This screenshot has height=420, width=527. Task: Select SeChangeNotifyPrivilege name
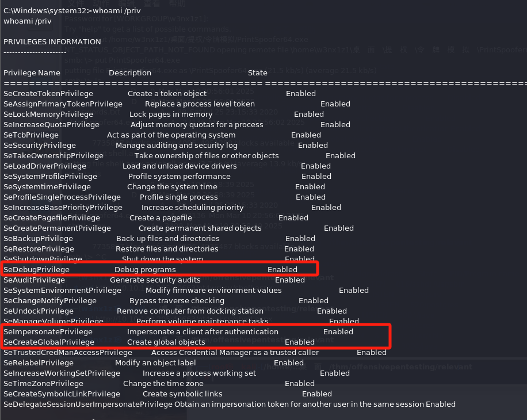click(x=50, y=301)
